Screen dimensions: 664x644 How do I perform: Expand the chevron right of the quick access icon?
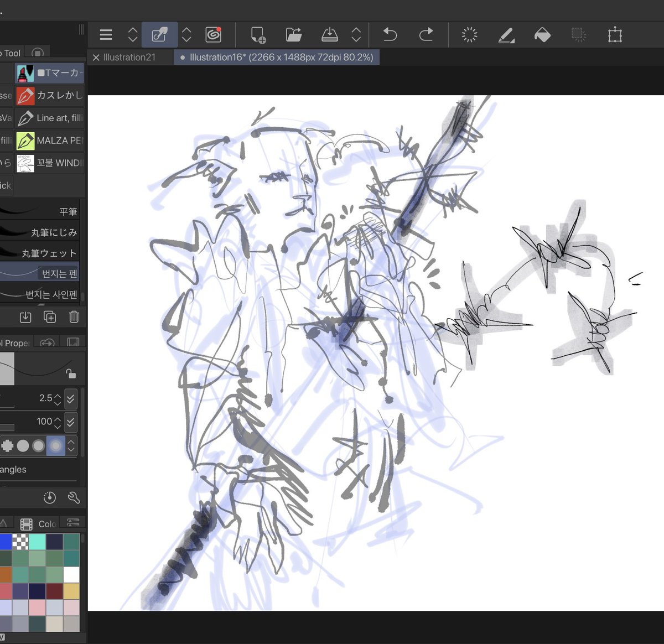click(186, 35)
